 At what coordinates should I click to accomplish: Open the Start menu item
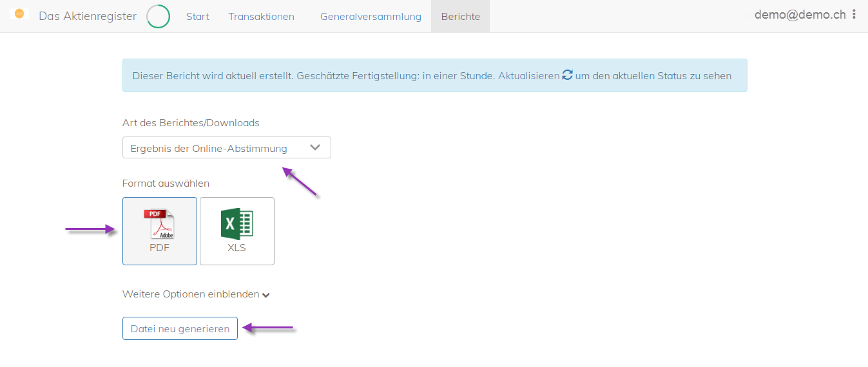(198, 17)
